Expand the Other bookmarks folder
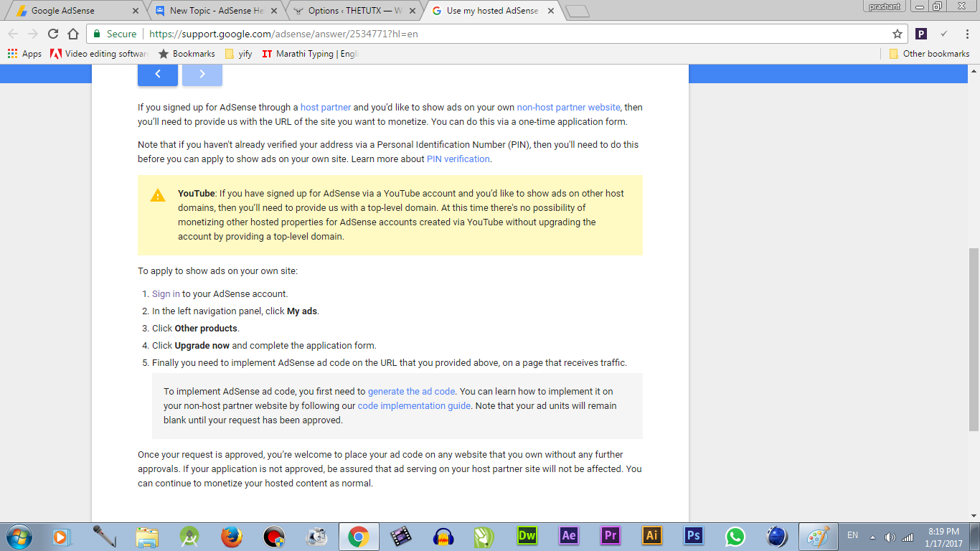The width and height of the screenshot is (980, 551). (929, 54)
